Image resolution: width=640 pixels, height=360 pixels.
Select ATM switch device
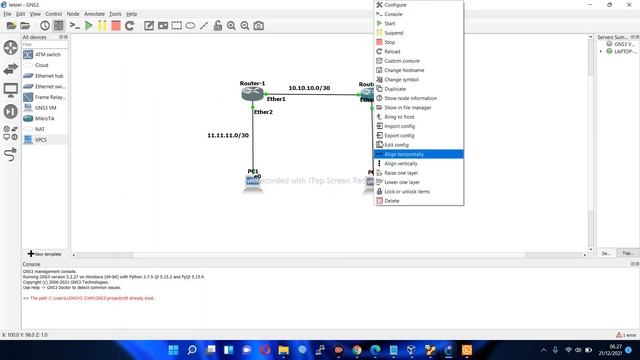44,54
